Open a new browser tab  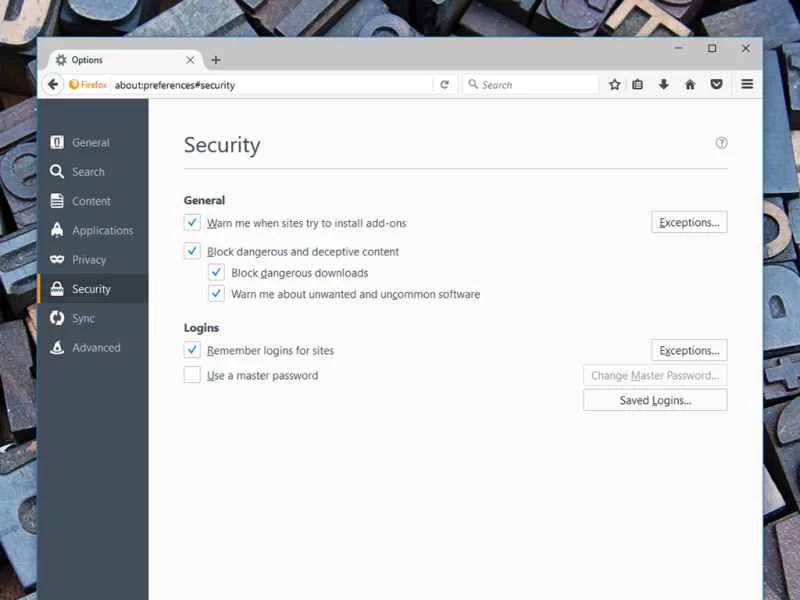tap(216, 59)
